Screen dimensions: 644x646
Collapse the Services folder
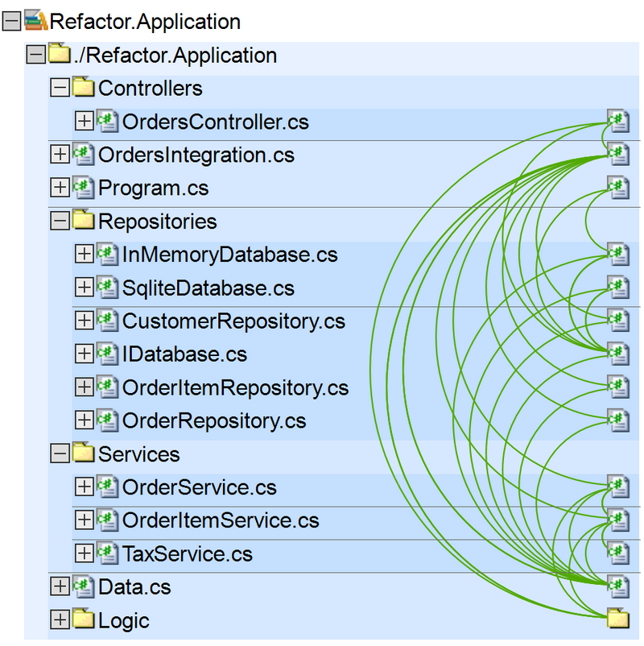pyautogui.click(x=60, y=453)
